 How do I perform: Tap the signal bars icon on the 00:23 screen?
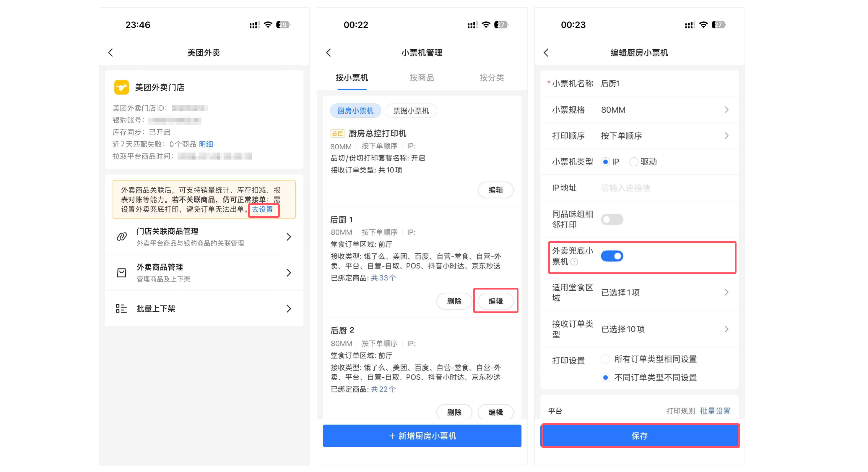(690, 25)
